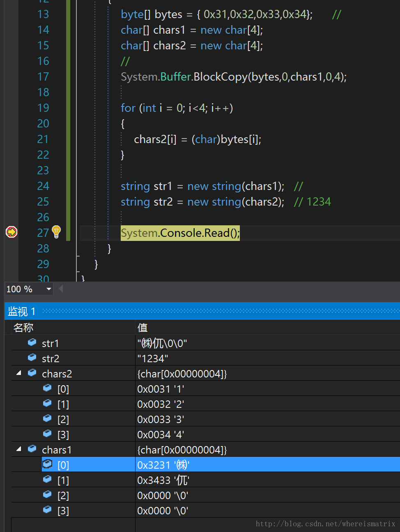Click the breakpoint arrow at line 27

click(11, 232)
